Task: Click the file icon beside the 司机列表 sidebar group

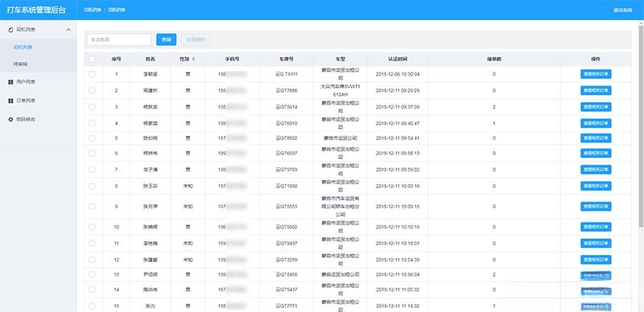Action: click(x=10, y=30)
